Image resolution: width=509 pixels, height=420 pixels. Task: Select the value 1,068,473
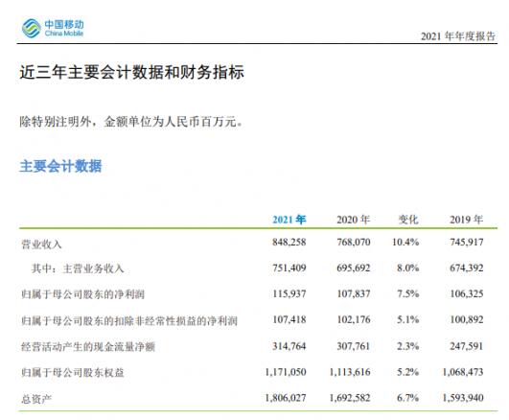(x=463, y=372)
